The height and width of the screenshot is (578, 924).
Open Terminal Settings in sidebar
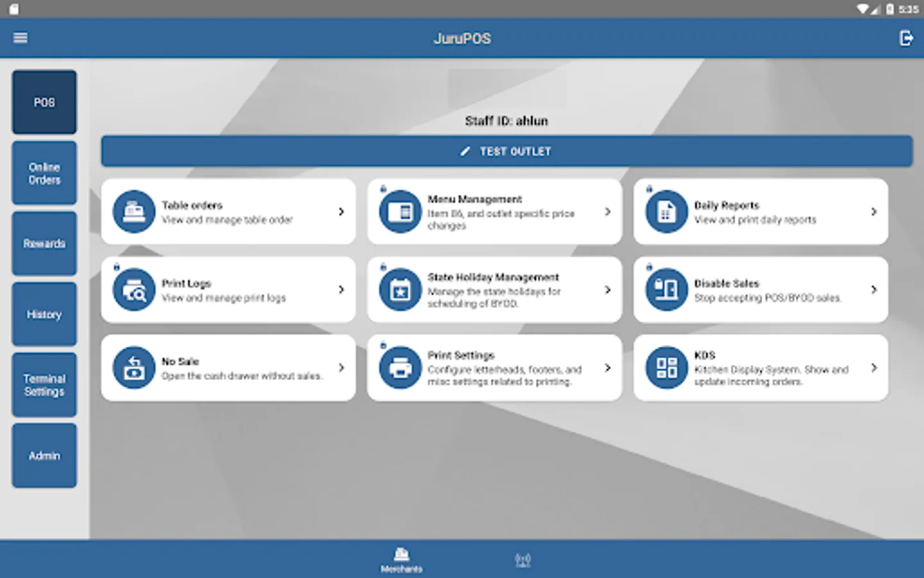pyautogui.click(x=44, y=385)
